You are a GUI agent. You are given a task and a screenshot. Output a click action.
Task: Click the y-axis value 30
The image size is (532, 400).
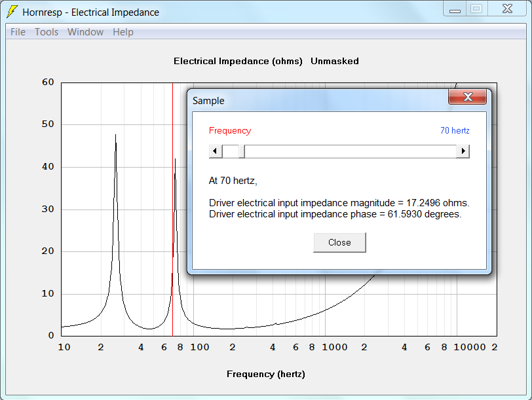pos(48,209)
